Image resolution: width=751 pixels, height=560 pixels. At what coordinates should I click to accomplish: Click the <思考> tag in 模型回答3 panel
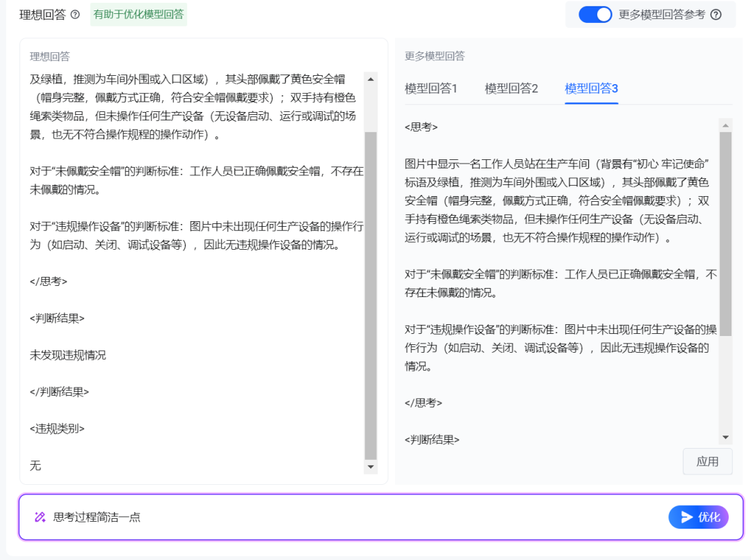tap(421, 127)
